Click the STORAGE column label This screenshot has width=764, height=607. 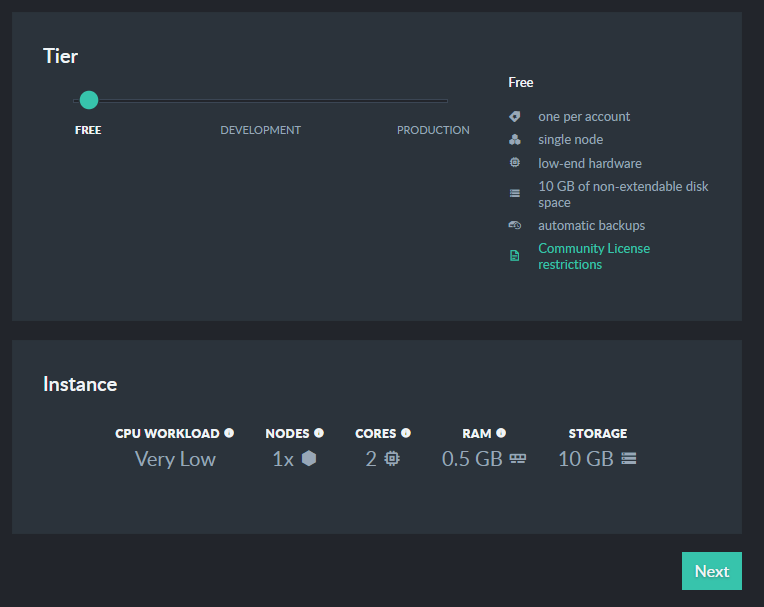click(598, 434)
